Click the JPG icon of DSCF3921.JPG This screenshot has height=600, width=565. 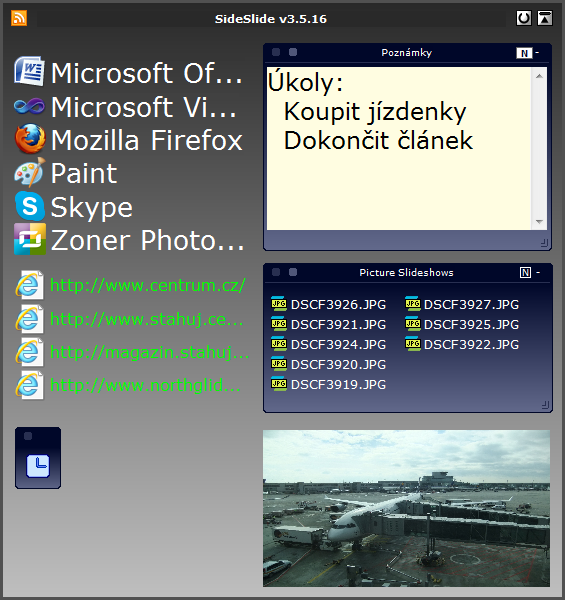(279, 323)
